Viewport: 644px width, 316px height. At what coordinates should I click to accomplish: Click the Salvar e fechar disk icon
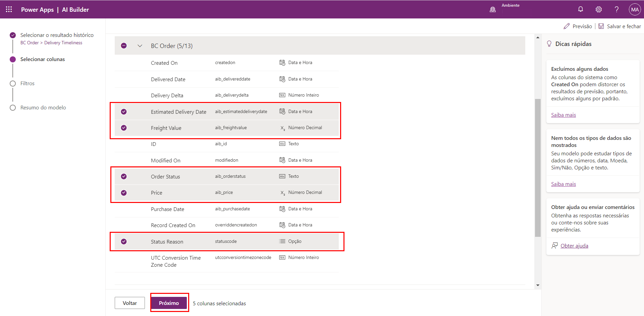(601, 26)
